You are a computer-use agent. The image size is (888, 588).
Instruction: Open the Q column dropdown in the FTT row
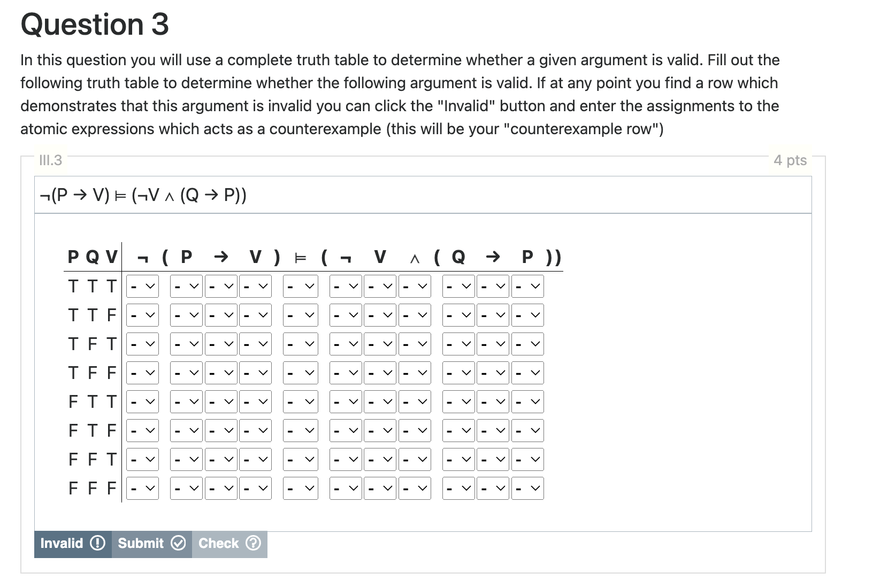[x=457, y=401]
